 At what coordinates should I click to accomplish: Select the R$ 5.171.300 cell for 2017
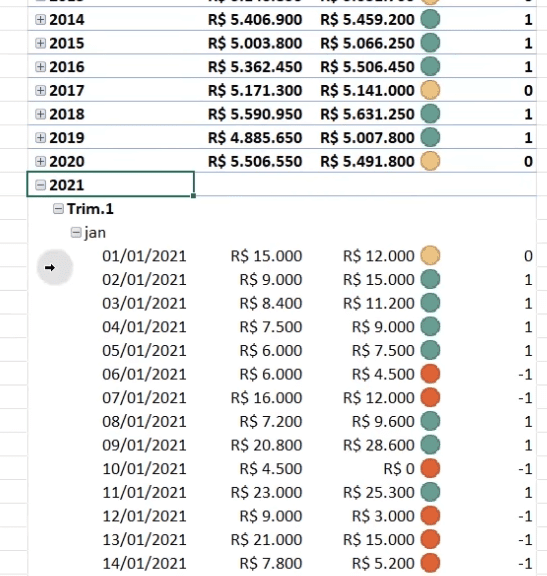click(x=255, y=90)
